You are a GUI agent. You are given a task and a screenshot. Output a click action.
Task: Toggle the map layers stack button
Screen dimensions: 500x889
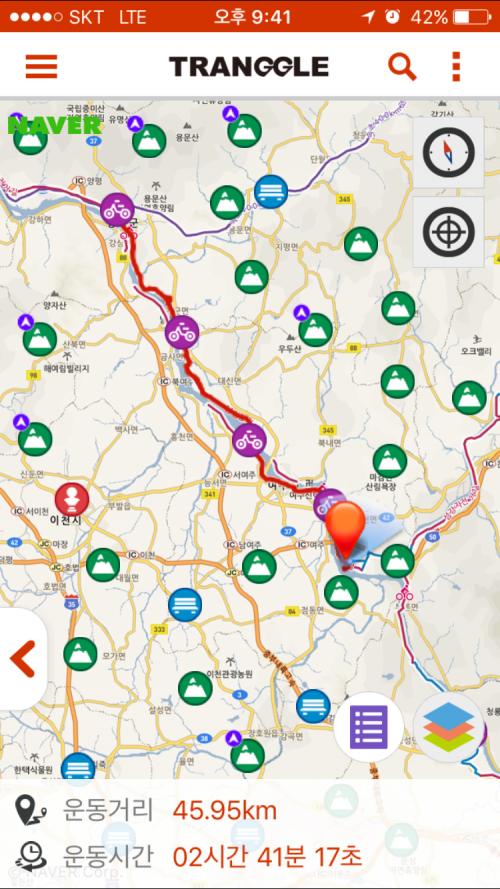pyautogui.click(x=448, y=727)
